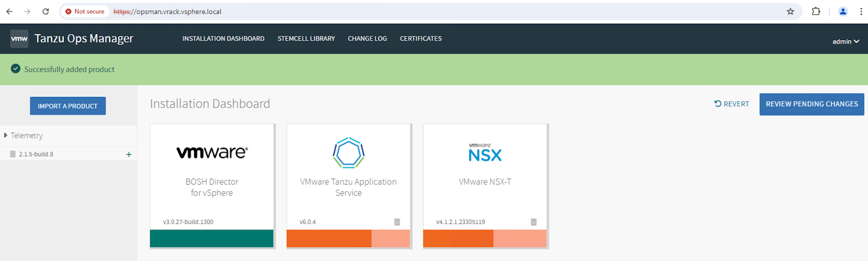Click the 2.1.5-build.8 sidebar entry
This screenshot has height=261, width=868.
pos(36,154)
